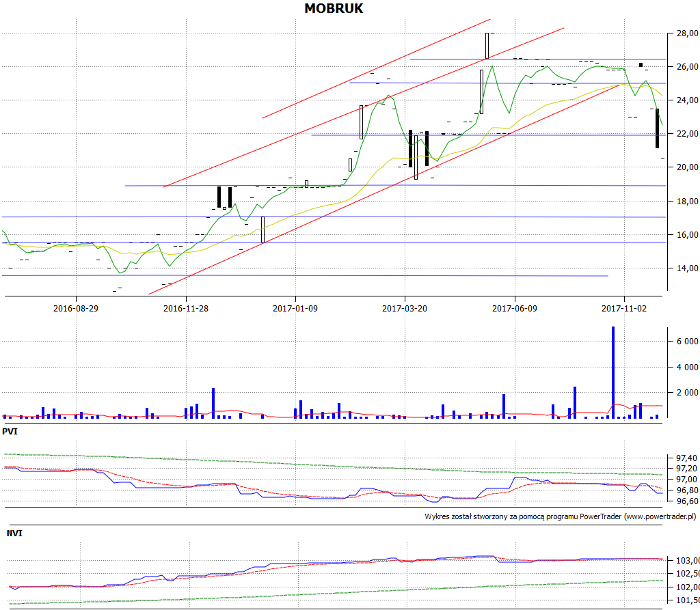Click the 4 000 volume axis label
The image size is (700, 610).
[688, 368]
